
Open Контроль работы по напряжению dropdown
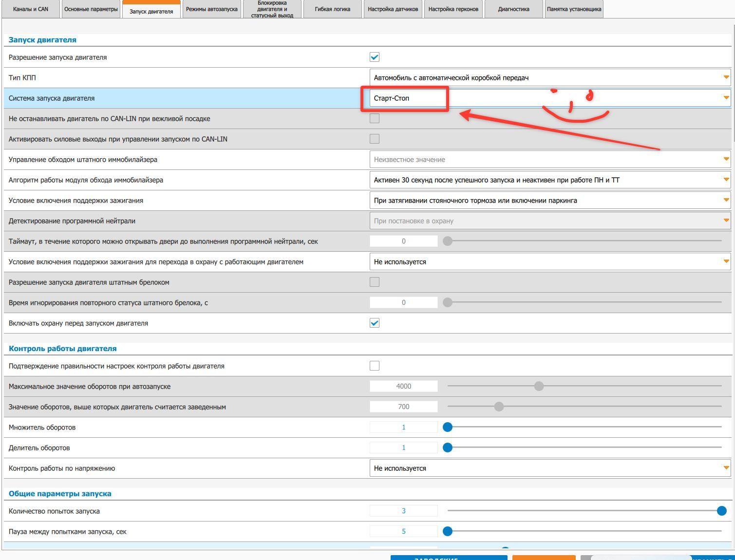550,468
